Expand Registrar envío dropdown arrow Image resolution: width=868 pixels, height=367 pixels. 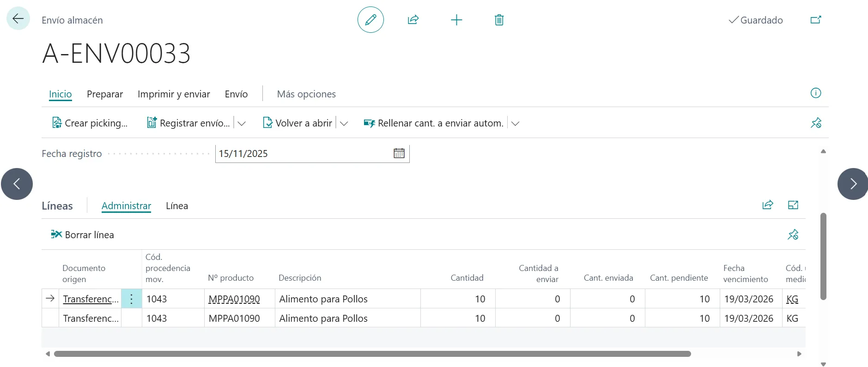242,124
